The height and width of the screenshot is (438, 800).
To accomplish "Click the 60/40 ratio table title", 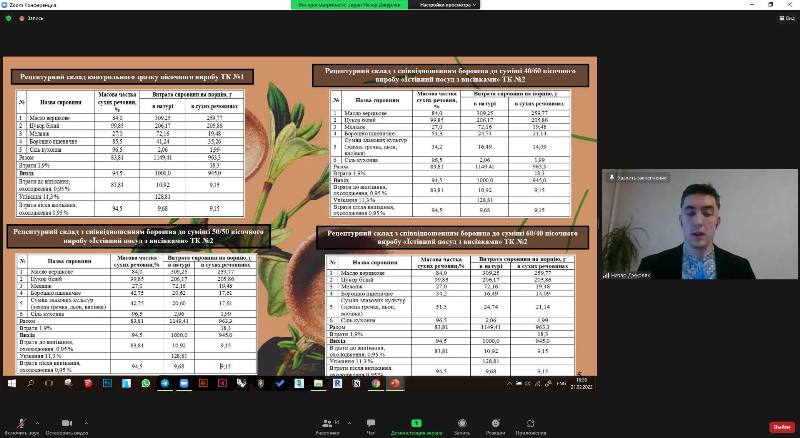I will (452, 237).
